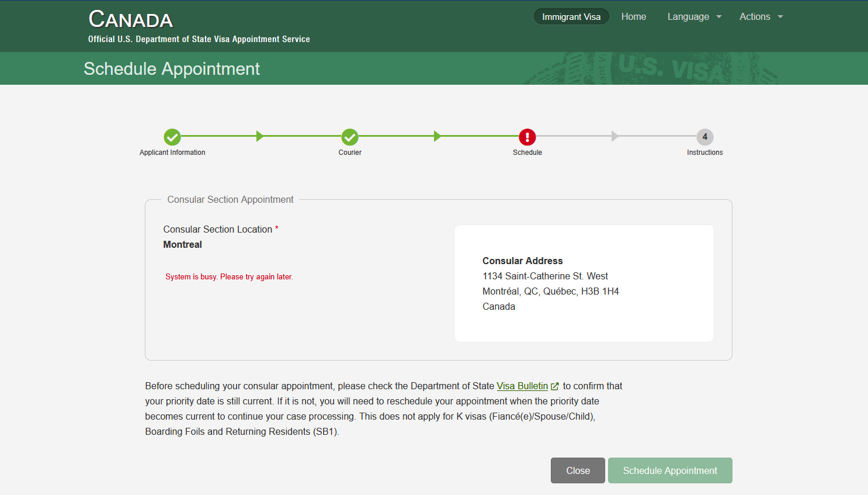Image resolution: width=868 pixels, height=495 pixels.
Task: Select the Instructions step number 4 circle
Action: click(705, 137)
